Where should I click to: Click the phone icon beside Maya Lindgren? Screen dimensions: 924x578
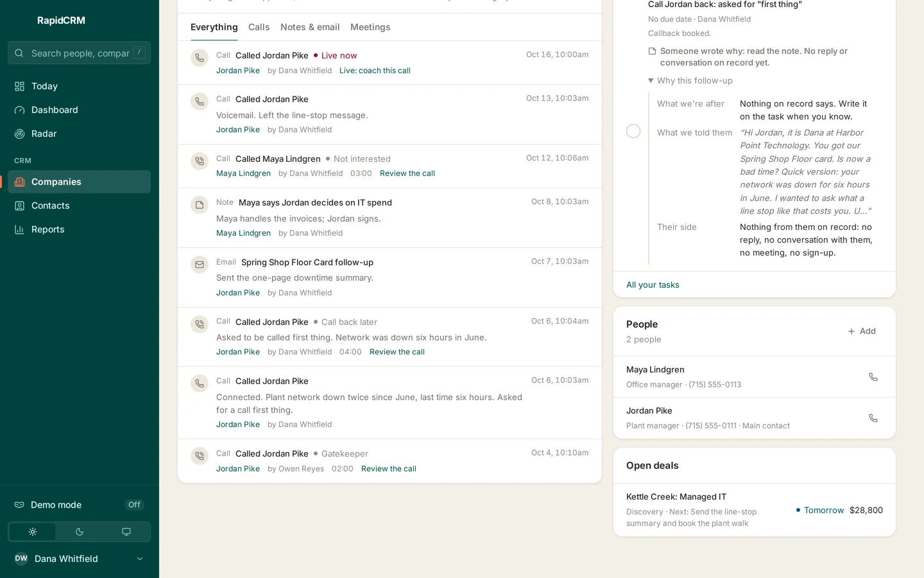pyautogui.click(x=873, y=377)
